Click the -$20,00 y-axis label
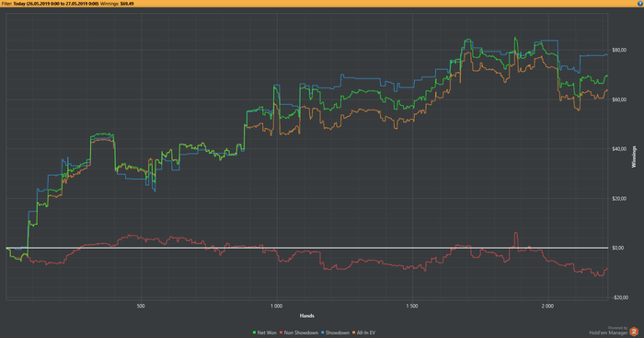 pyautogui.click(x=620, y=297)
